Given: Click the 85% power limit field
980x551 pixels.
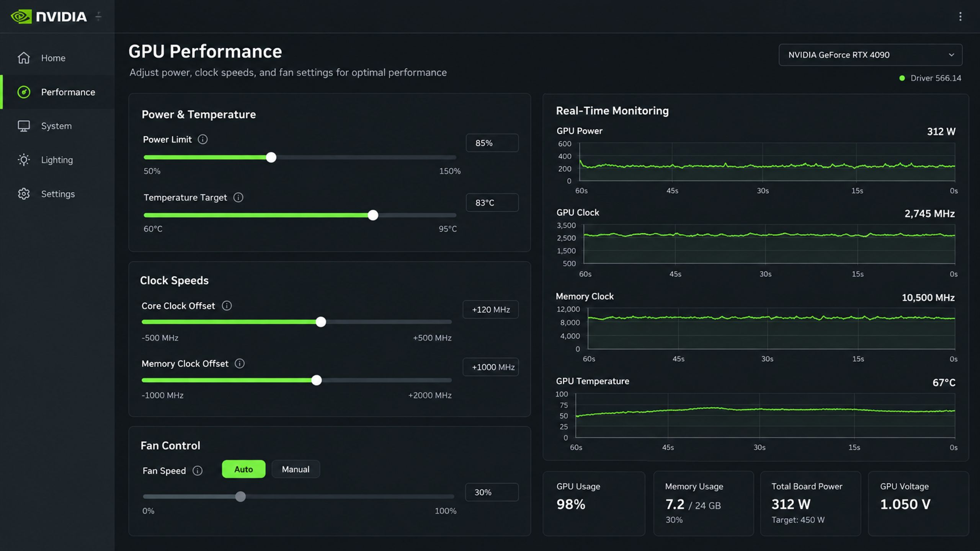Looking at the screenshot, I should click(492, 143).
